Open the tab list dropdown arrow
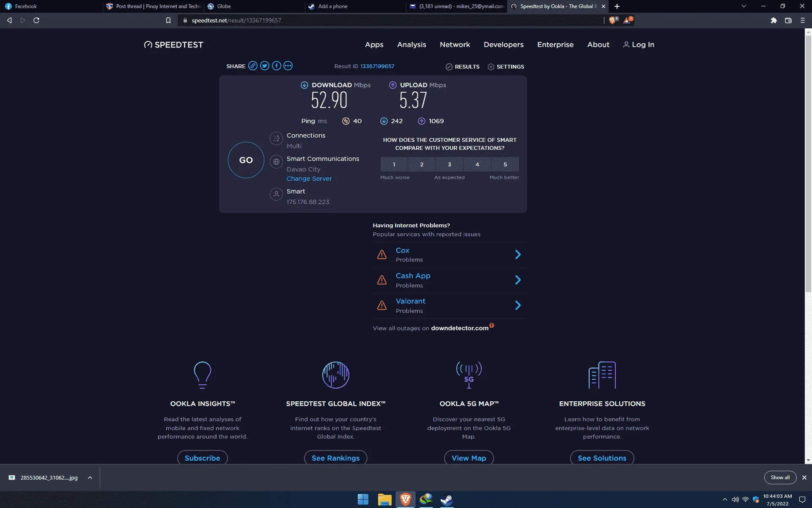The image size is (812, 508). (744, 6)
